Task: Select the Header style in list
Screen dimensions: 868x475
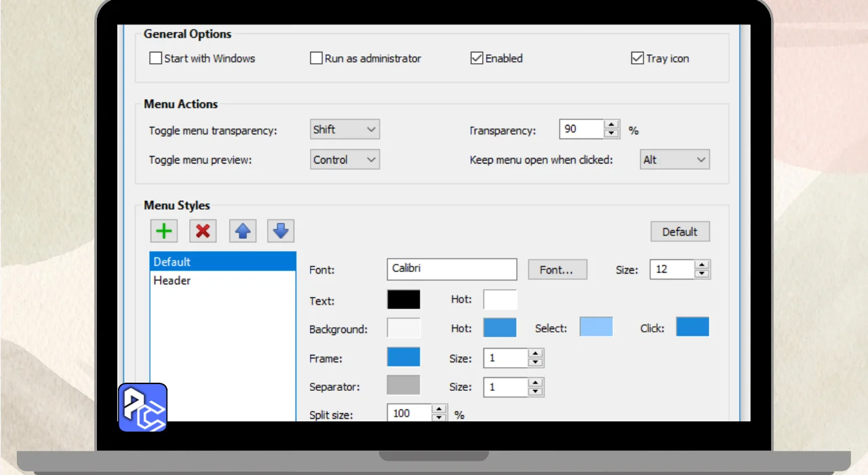Action: click(222, 280)
